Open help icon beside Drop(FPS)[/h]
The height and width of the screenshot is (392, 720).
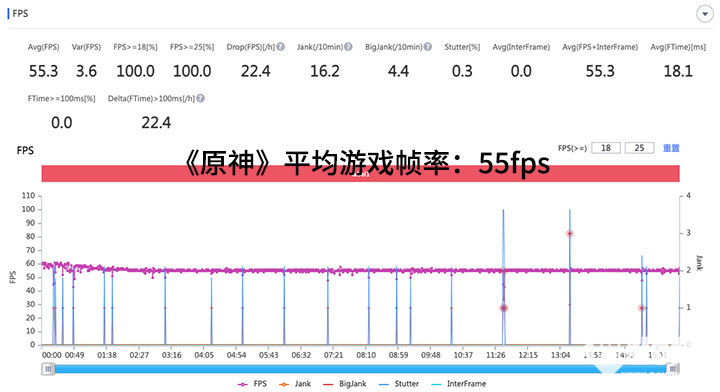point(281,47)
